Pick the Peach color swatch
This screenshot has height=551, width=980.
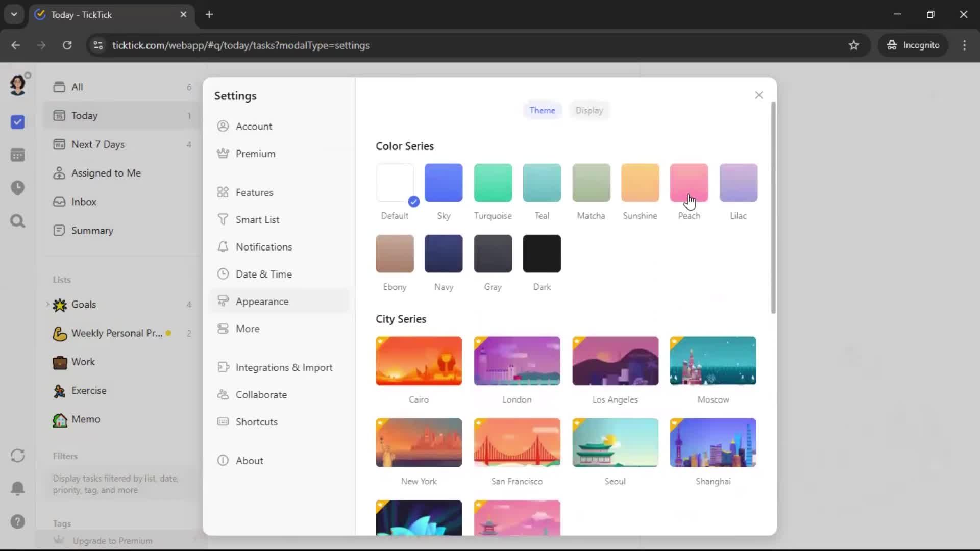689,183
